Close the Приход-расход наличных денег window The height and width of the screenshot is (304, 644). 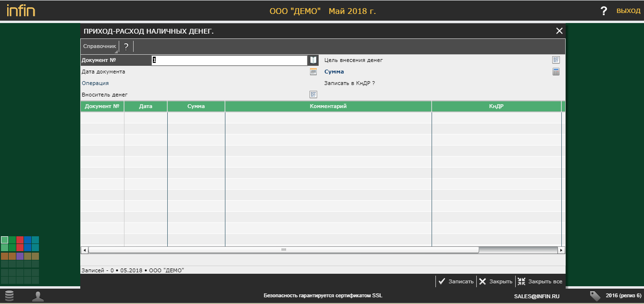pos(559,31)
